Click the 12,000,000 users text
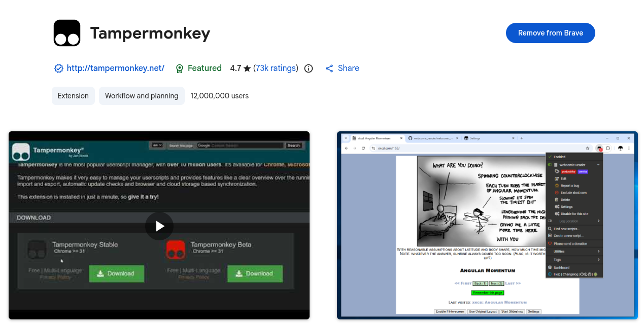 [220, 96]
